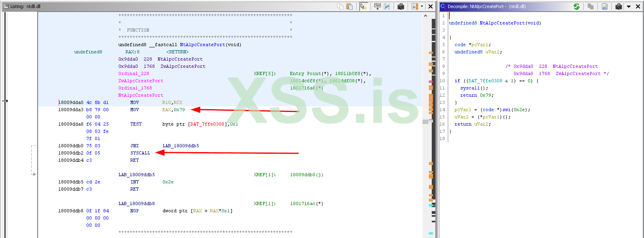Click syscall() call in the decompiled code
This screenshot has width=644, height=238.
(x=474, y=88)
